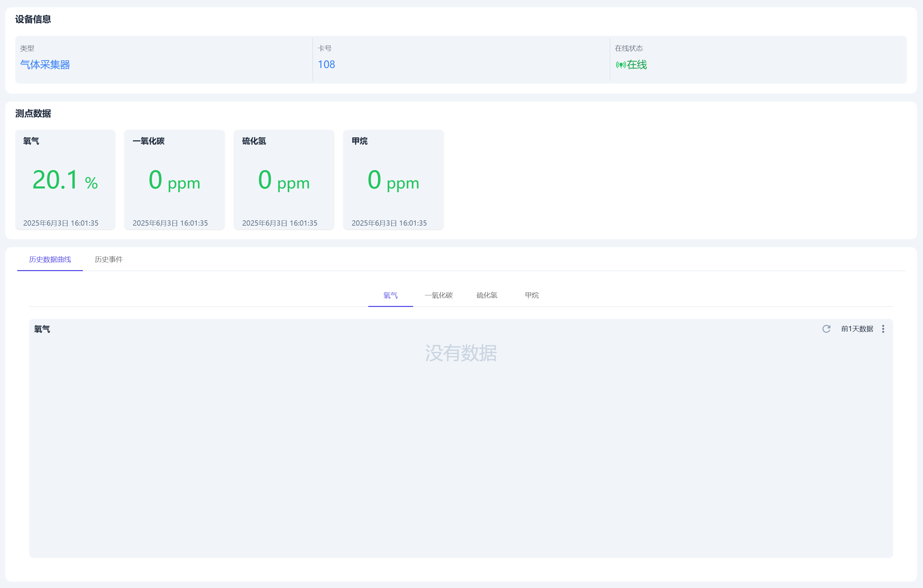Click the 在线 status text
Screen dimensions: 923x588
(637, 65)
